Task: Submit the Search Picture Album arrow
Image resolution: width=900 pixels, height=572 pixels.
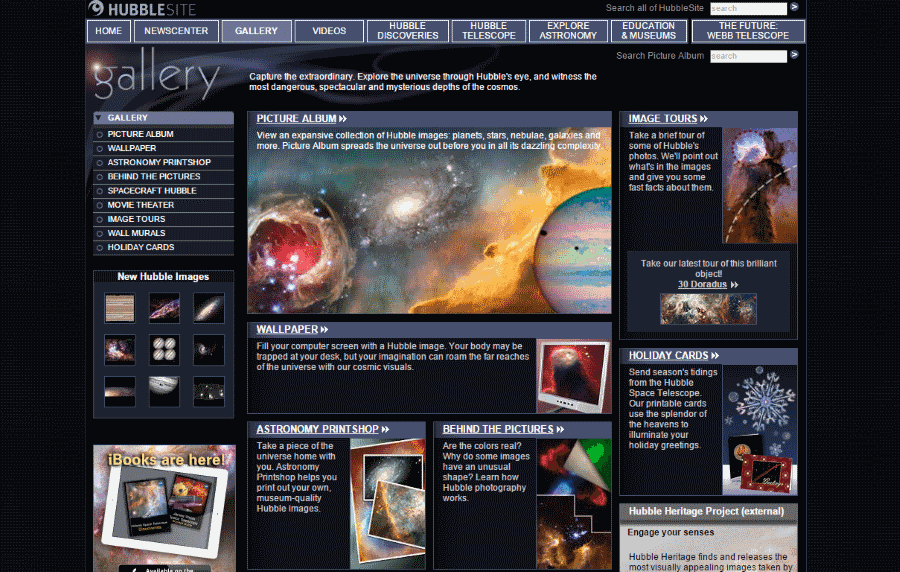Action: pos(794,55)
